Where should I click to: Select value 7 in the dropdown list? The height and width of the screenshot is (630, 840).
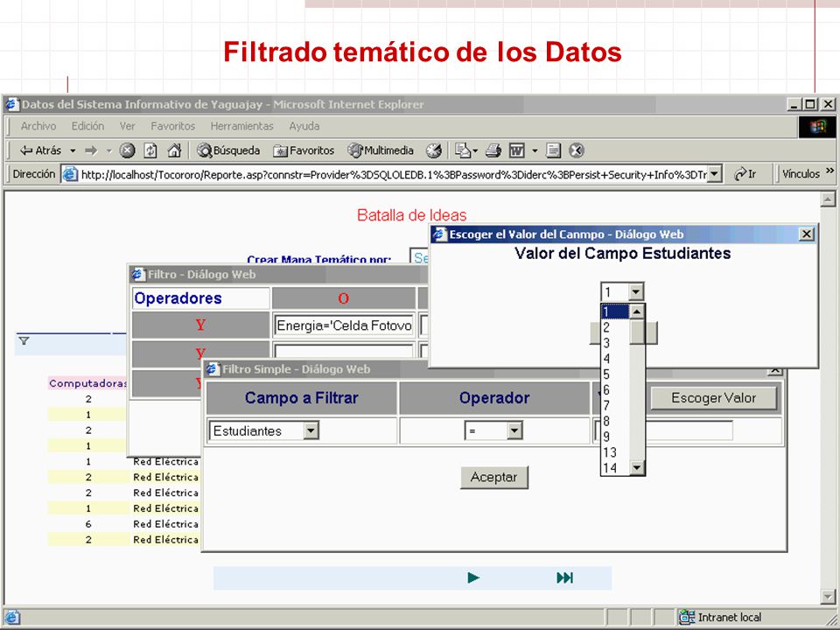coord(614,405)
